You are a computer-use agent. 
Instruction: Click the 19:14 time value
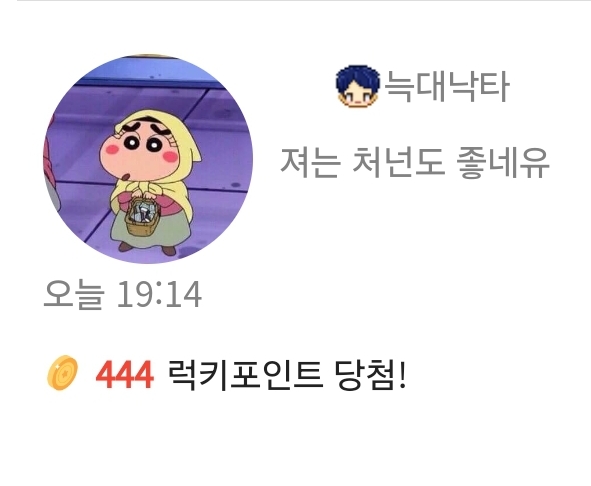[159, 295]
